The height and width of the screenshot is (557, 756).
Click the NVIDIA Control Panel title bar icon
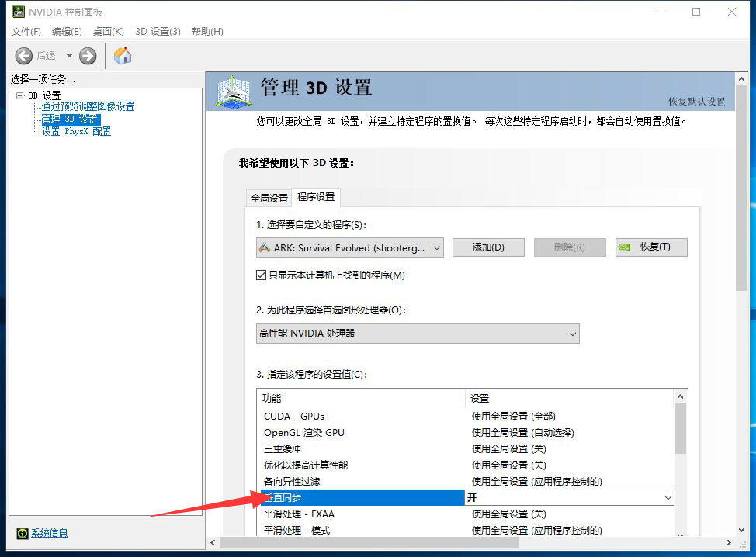(x=18, y=12)
